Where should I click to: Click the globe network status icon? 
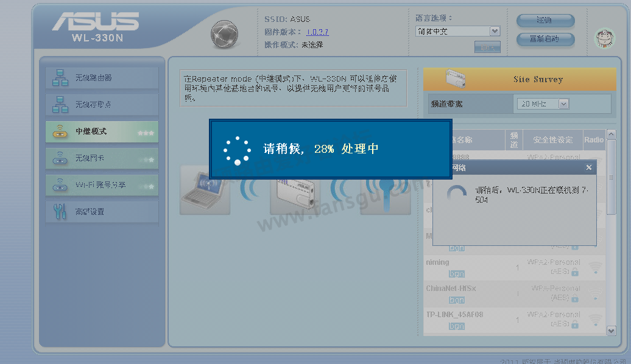click(224, 34)
